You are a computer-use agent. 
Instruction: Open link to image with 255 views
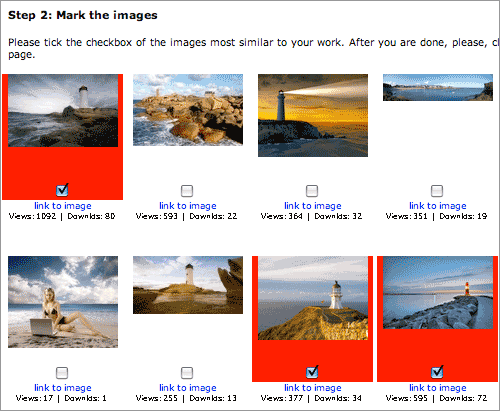(188, 388)
